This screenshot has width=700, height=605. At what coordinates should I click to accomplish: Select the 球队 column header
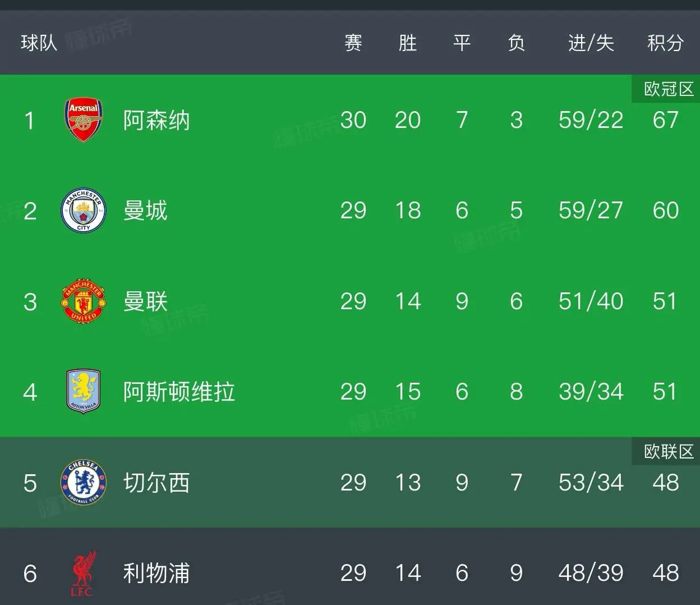pos(39,43)
